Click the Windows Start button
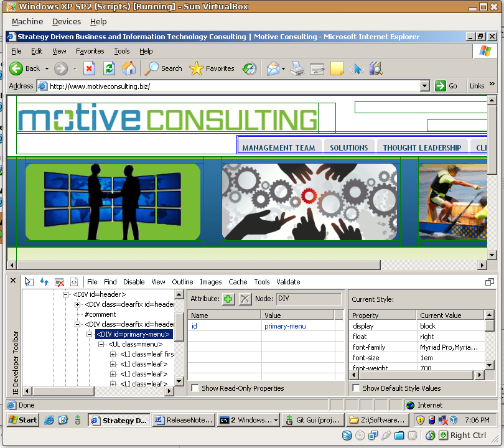Screen dimensions: 504x448 (22, 420)
